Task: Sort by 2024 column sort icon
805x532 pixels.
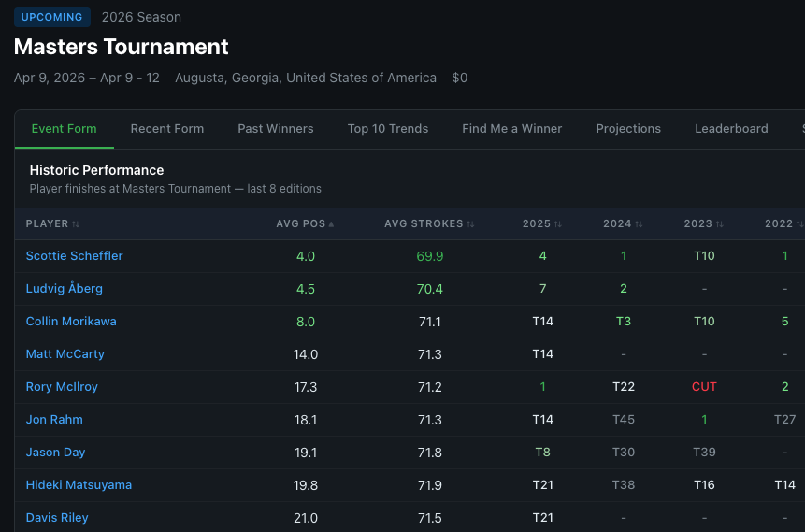Action: click(639, 224)
